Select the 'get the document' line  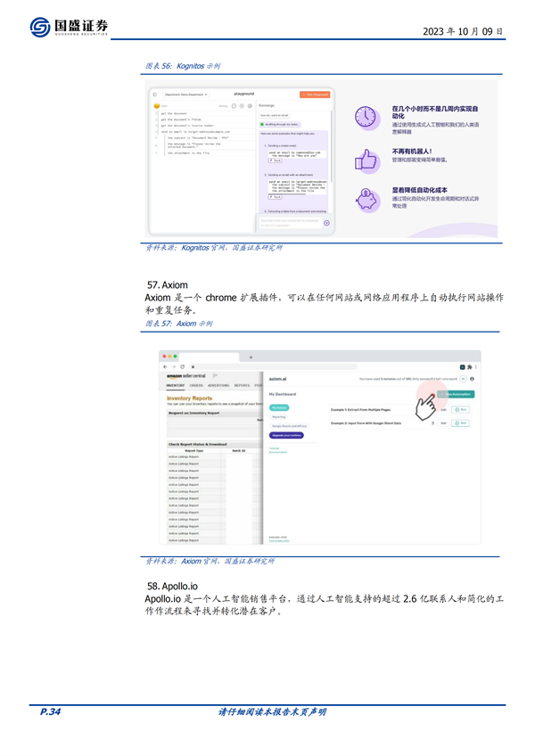174,114
